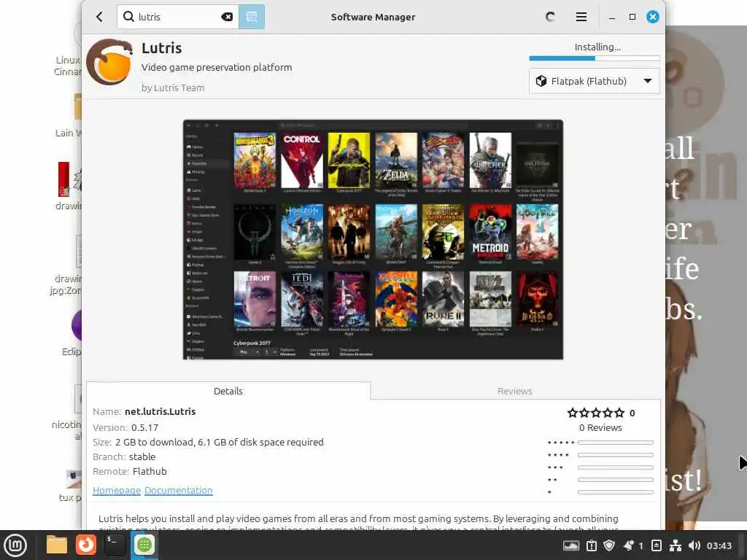Open the Homepage link
This screenshot has width=747, height=560.
[117, 491]
